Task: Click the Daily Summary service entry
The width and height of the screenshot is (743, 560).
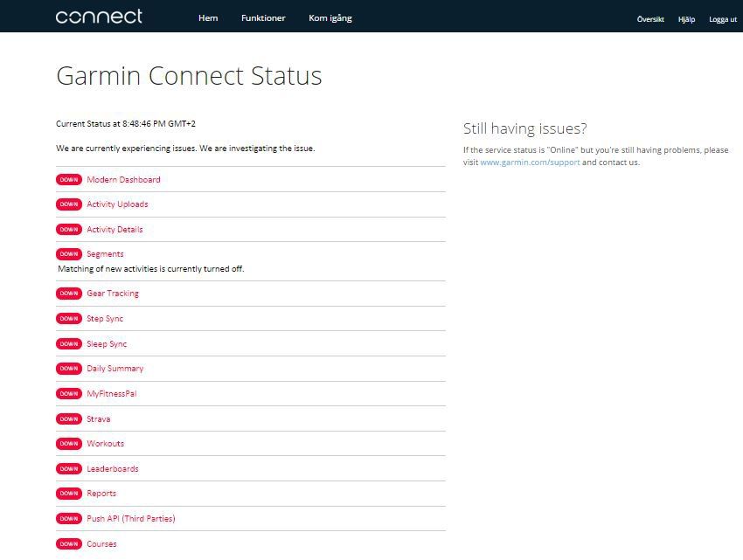Action: (x=115, y=369)
